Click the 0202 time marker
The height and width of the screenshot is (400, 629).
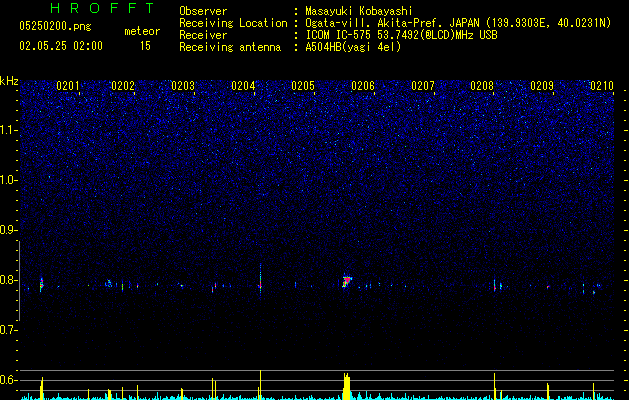coord(123,86)
